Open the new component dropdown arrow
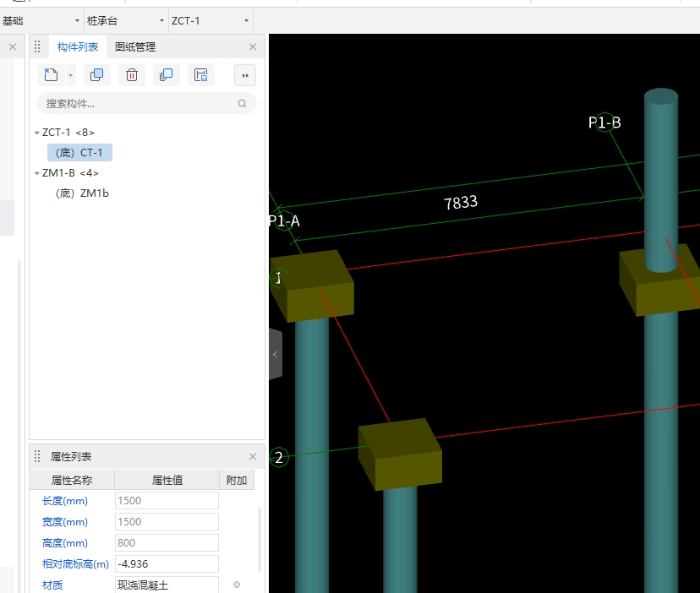The width and height of the screenshot is (700, 593). point(70,75)
